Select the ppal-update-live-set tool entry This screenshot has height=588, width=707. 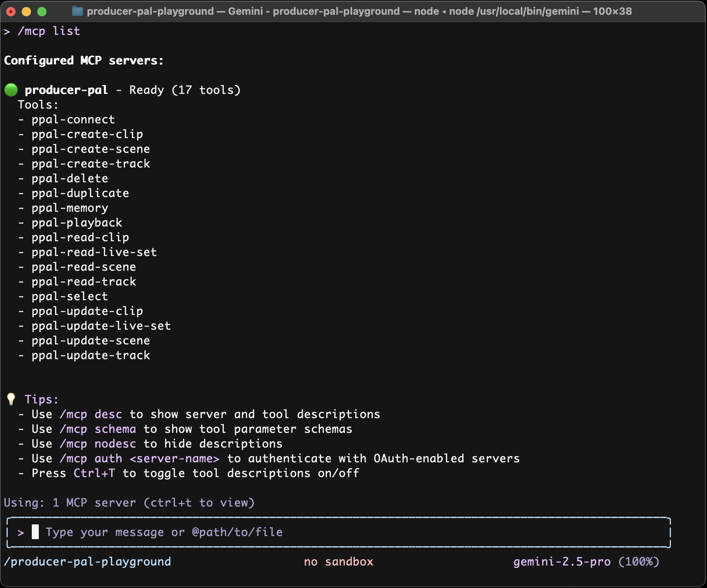101,325
